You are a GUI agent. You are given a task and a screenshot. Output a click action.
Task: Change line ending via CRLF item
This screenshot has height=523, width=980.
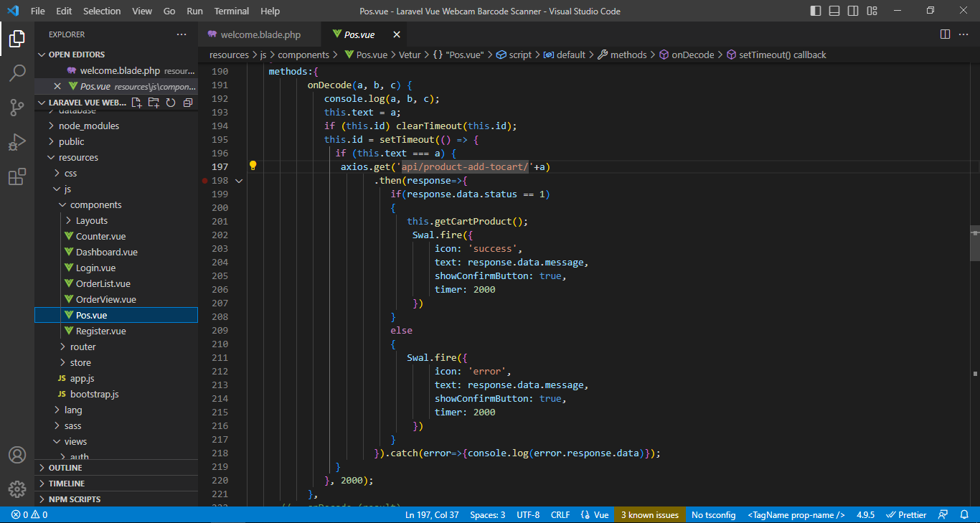click(560, 514)
